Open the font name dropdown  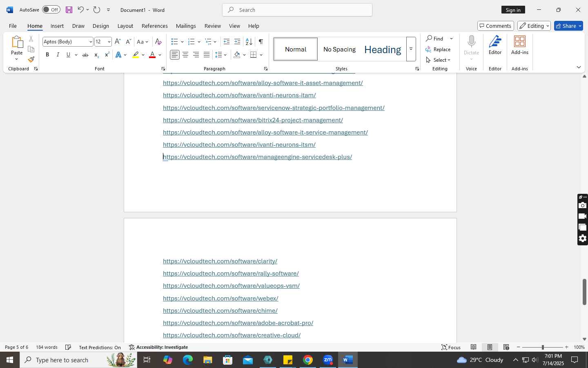[x=91, y=42]
